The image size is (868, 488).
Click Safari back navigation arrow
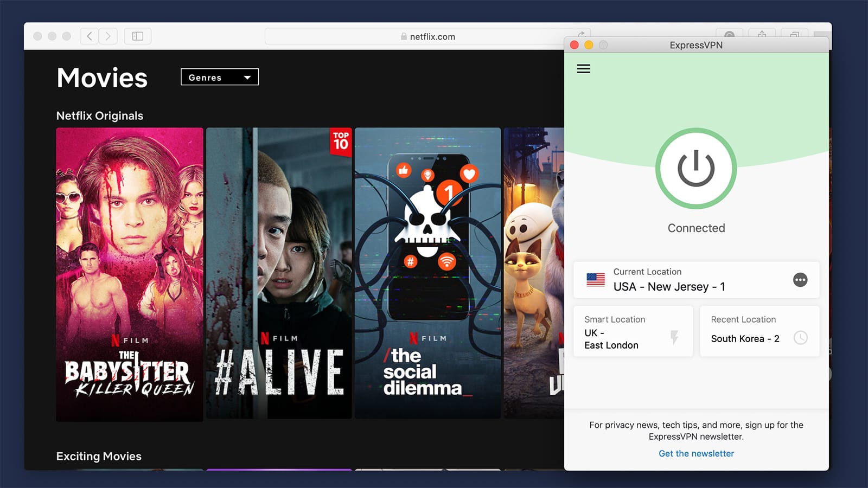click(x=90, y=36)
